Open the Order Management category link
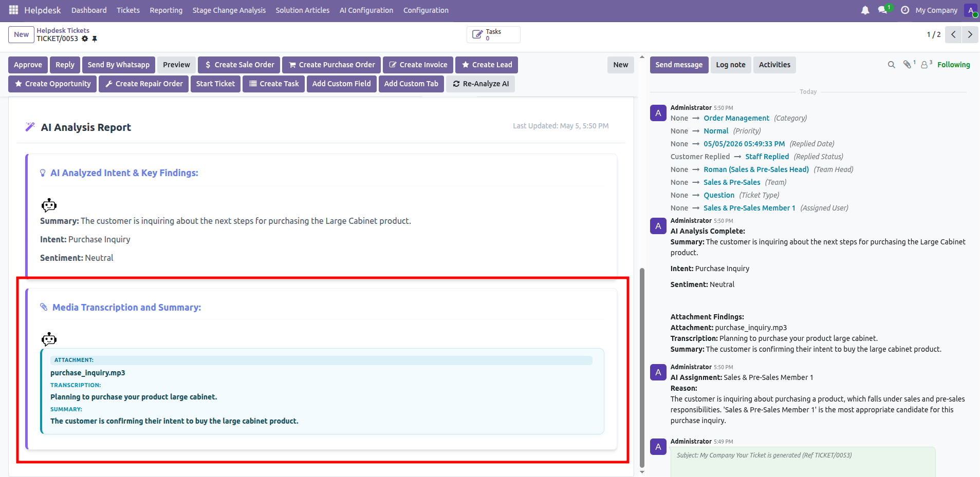 click(x=736, y=118)
